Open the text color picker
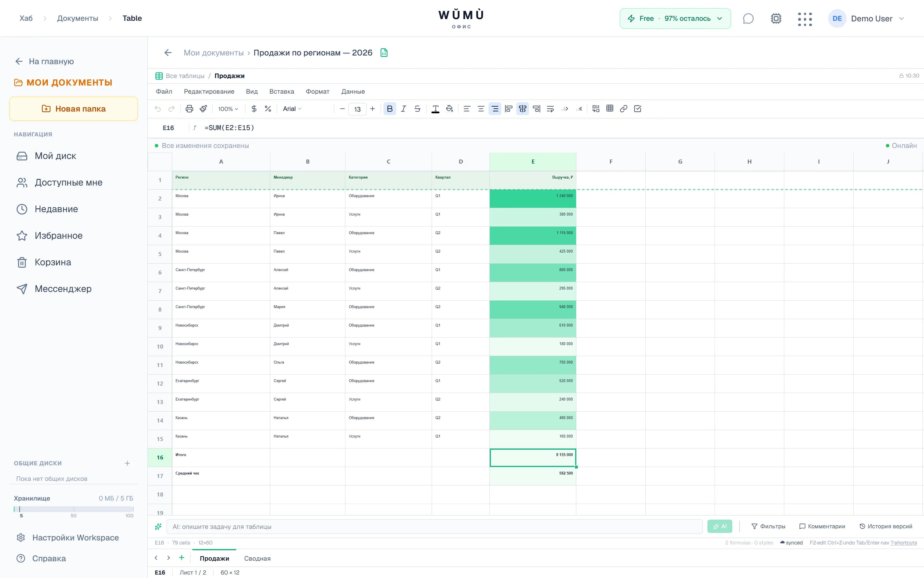The width and height of the screenshot is (924, 578). (x=435, y=109)
